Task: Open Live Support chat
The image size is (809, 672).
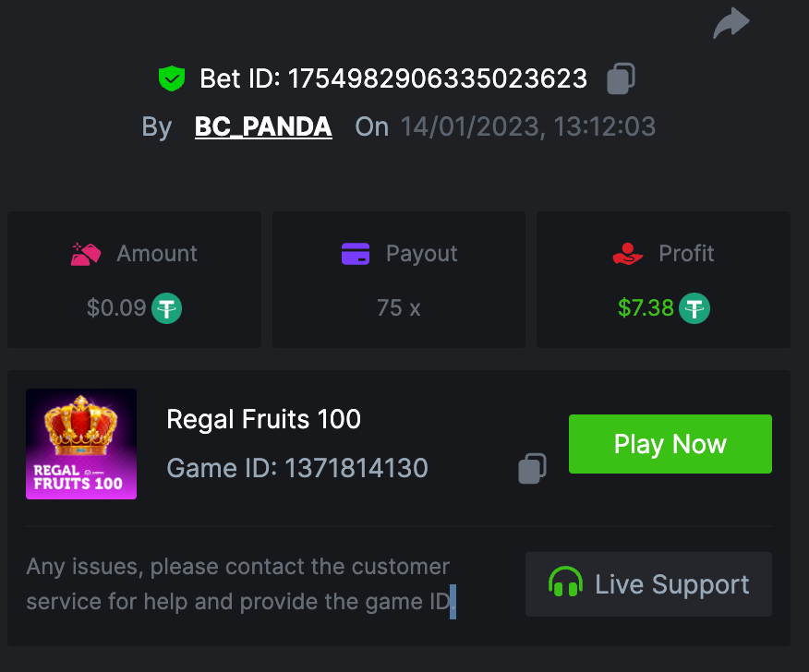Action: (648, 584)
